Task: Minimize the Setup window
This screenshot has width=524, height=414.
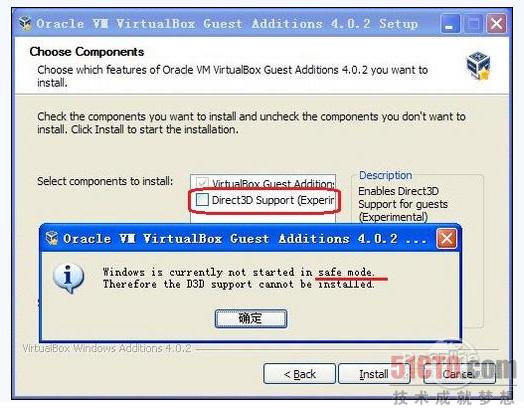Action: 449,24
